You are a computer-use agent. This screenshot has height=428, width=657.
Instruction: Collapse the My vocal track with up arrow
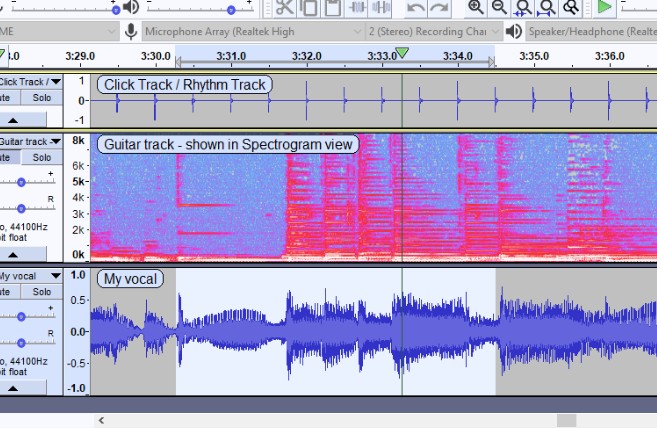tap(13, 388)
